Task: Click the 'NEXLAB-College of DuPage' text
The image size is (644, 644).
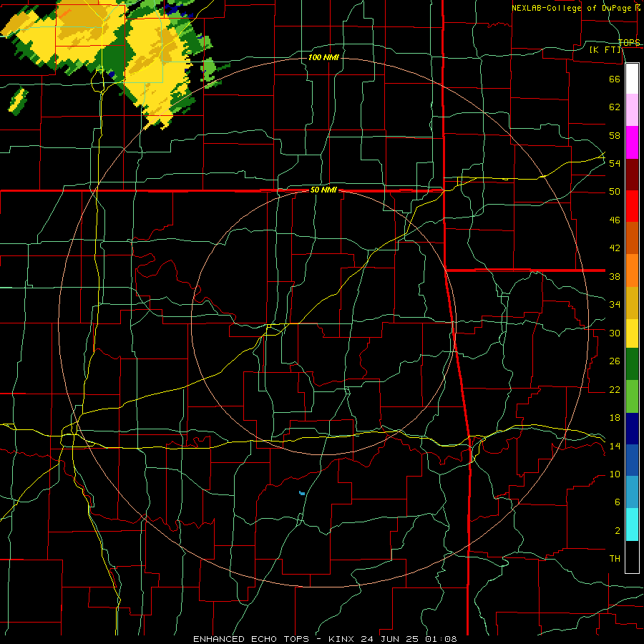Action: point(573,8)
